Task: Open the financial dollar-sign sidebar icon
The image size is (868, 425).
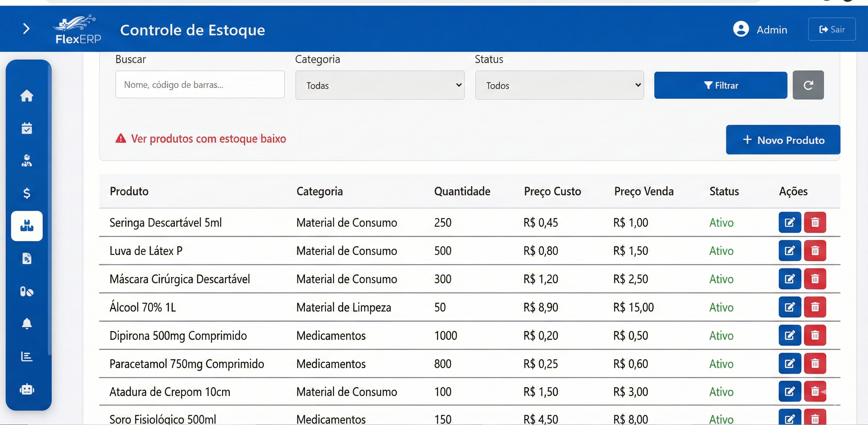Action: [x=27, y=193]
